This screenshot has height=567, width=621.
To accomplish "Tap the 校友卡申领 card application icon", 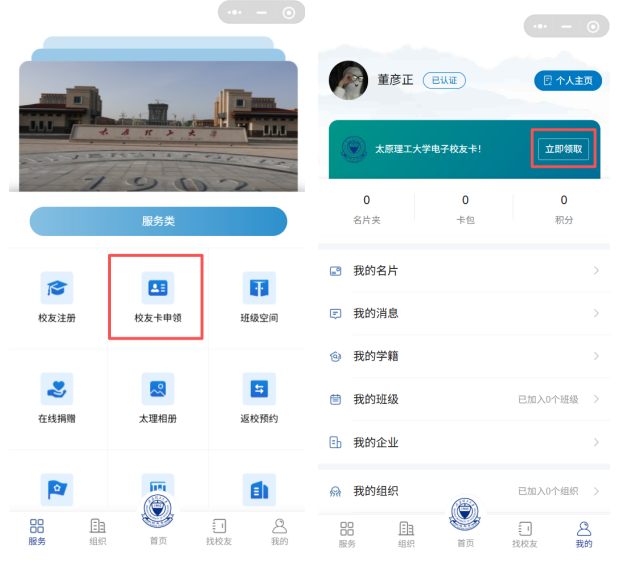I will (157, 288).
